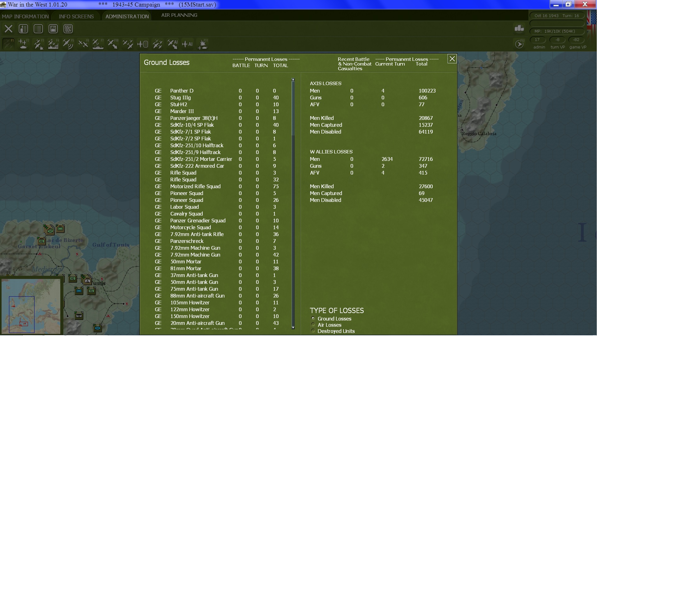Click the 'Stug IIIg' row

(217, 98)
